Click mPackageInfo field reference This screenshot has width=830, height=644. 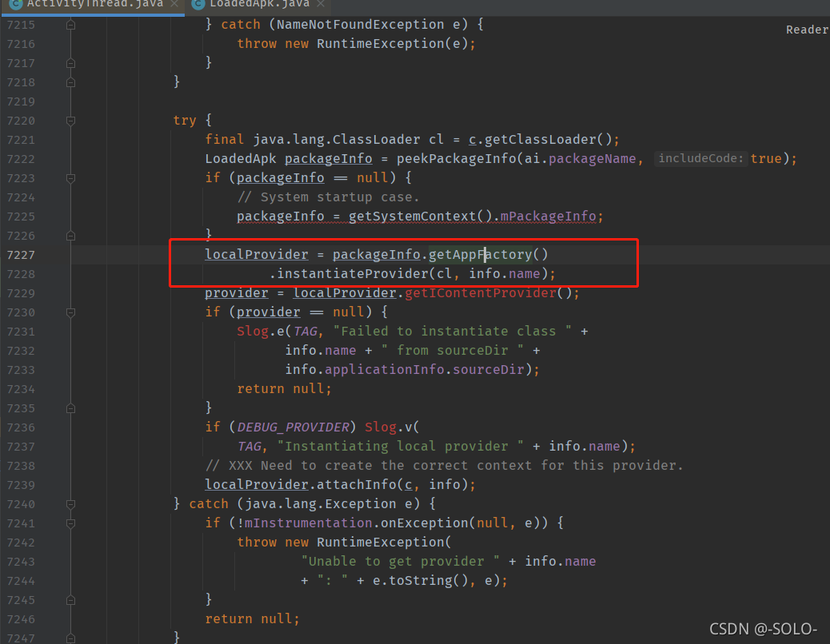[548, 217]
